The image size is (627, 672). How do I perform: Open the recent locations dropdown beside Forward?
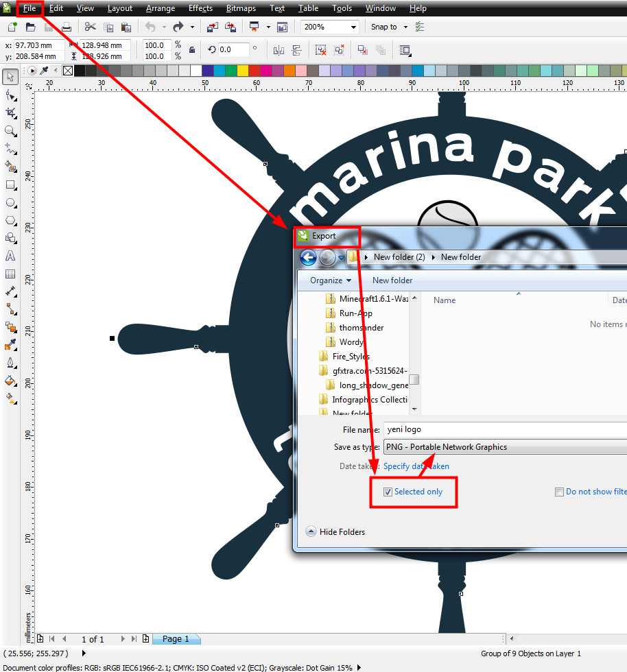point(342,258)
